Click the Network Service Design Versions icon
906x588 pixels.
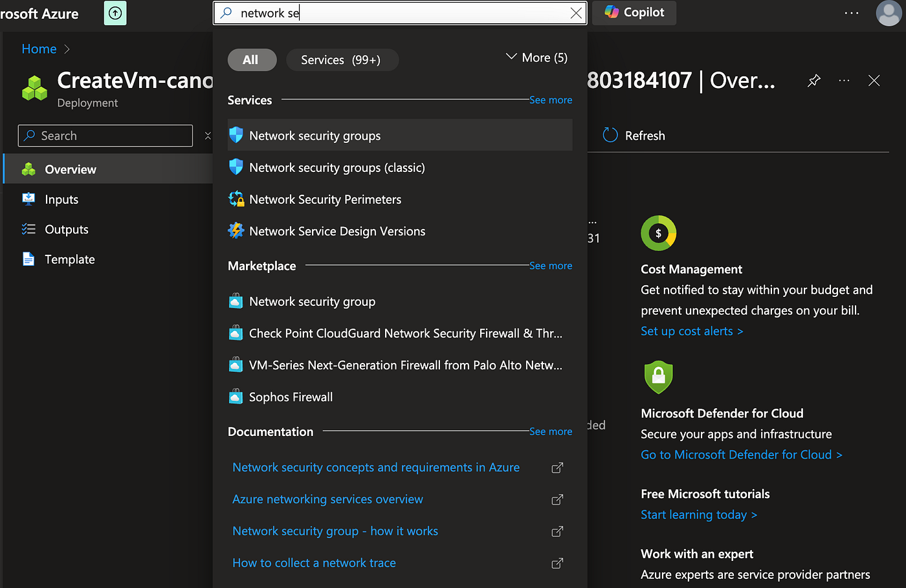pyautogui.click(x=236, y=230)
